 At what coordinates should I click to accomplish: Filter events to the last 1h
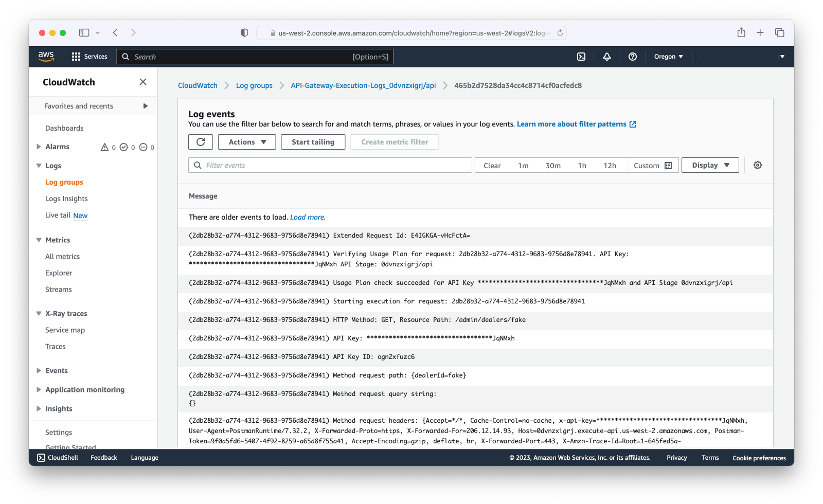tap(582, 166)
